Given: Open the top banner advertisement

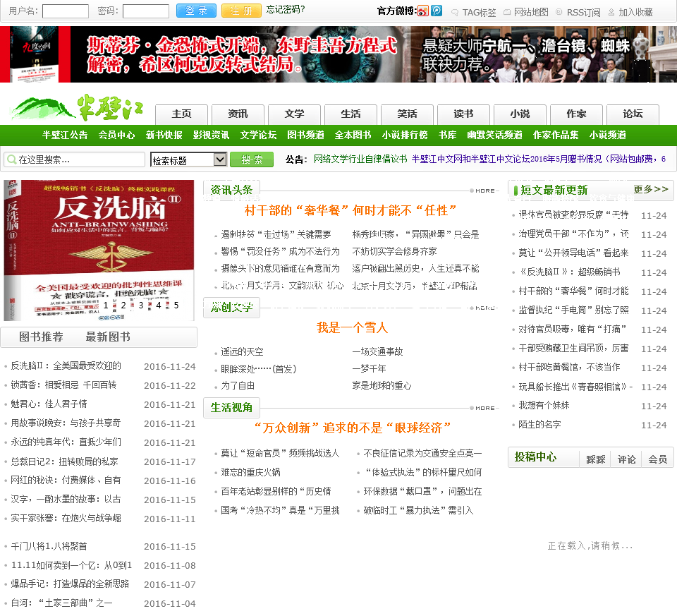Looking at the screenshot, I should coord(338,54).
